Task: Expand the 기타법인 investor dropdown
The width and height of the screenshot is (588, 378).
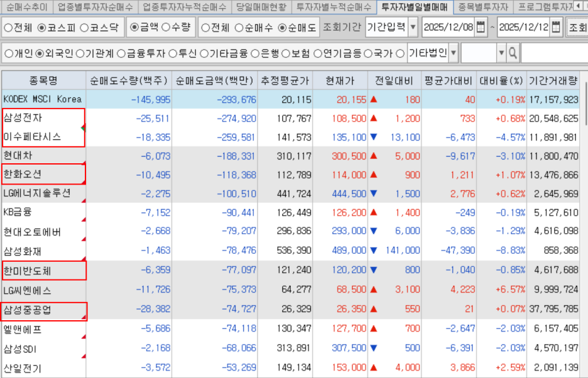Action: pos(454,53)
